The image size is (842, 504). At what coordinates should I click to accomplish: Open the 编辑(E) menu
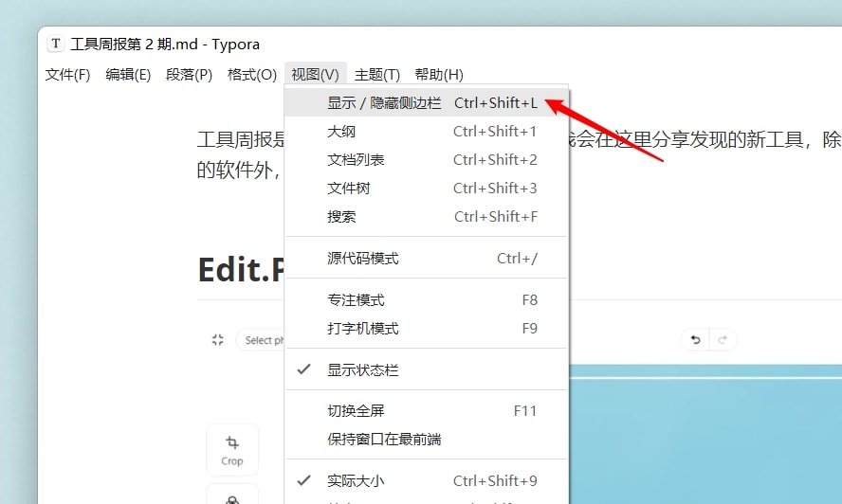click(x=128, y=74)
